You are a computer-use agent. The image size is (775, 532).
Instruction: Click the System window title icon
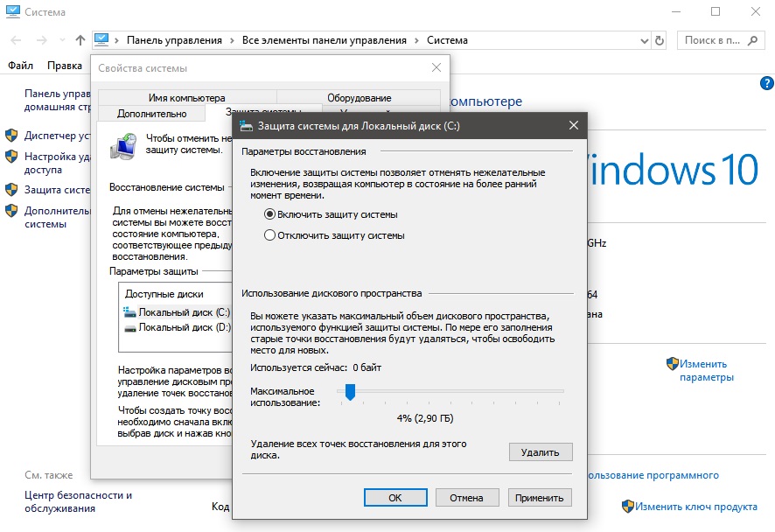[x=13, y=11]
